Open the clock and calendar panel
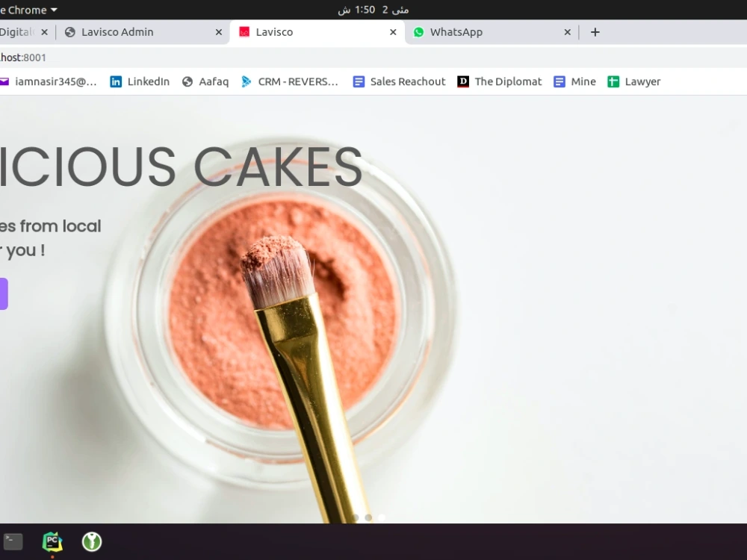The height and width of the screenshot is (560, 747). pos(373,10)
